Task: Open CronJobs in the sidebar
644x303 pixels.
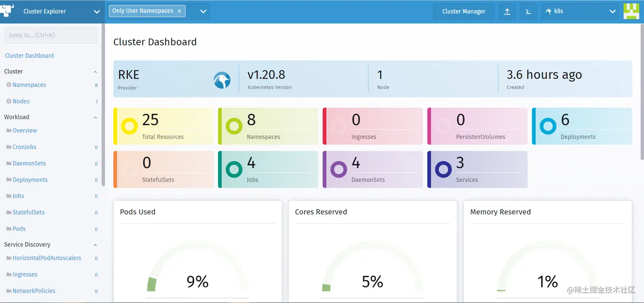Action: tap(24, 147)
